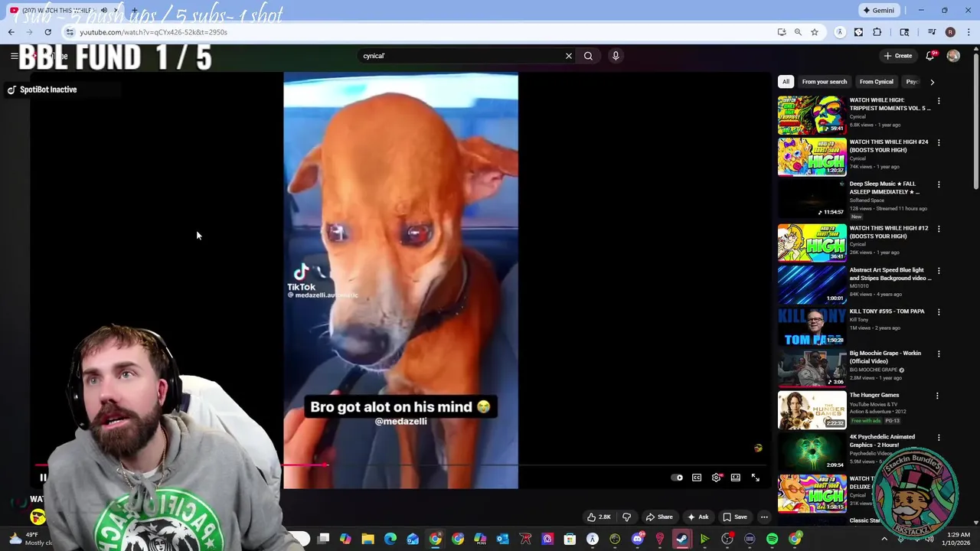This screenshot has width=980, height=551.
Task: Click the install app icon in address bar
Action: coord(782,32)
